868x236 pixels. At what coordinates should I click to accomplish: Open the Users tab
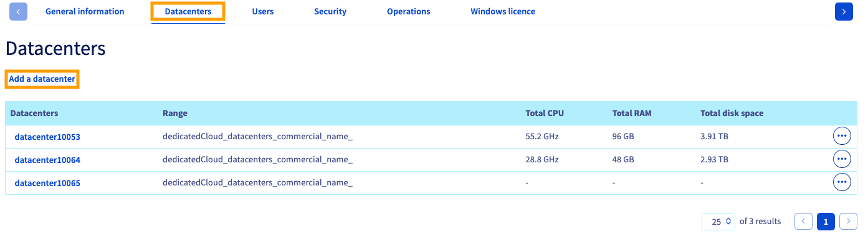click(x=263, y=11)
